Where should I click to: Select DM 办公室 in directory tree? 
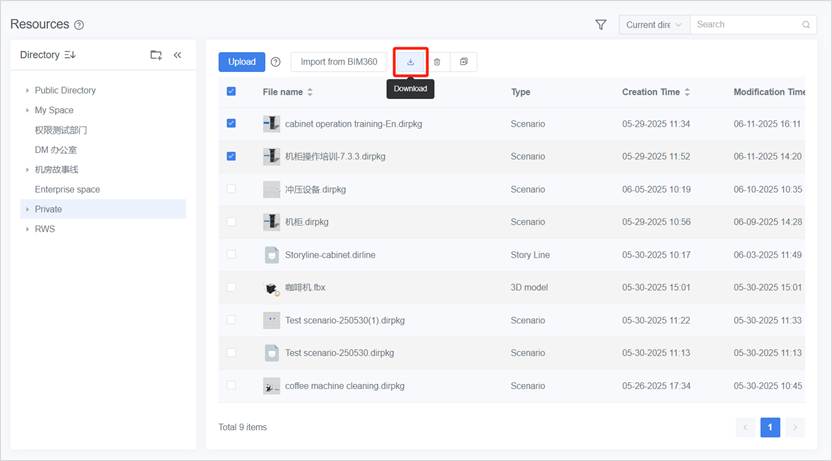(56, 150)
